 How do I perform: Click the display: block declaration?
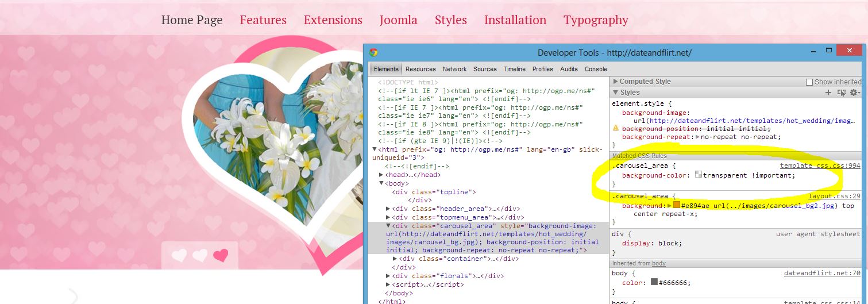[652, 243]
